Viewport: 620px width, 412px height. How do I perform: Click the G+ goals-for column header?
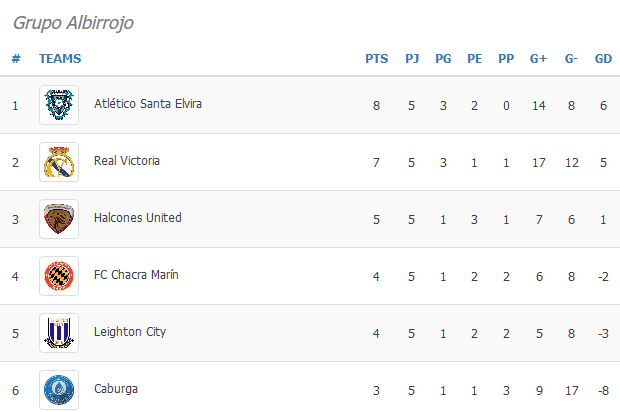[x=538, y=59]
